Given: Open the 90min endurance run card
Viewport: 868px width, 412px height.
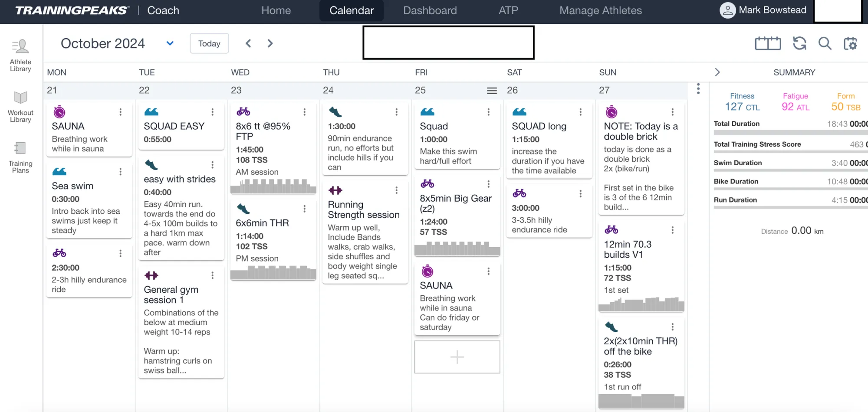Looking at the screenshot, I should pos(365,139).
